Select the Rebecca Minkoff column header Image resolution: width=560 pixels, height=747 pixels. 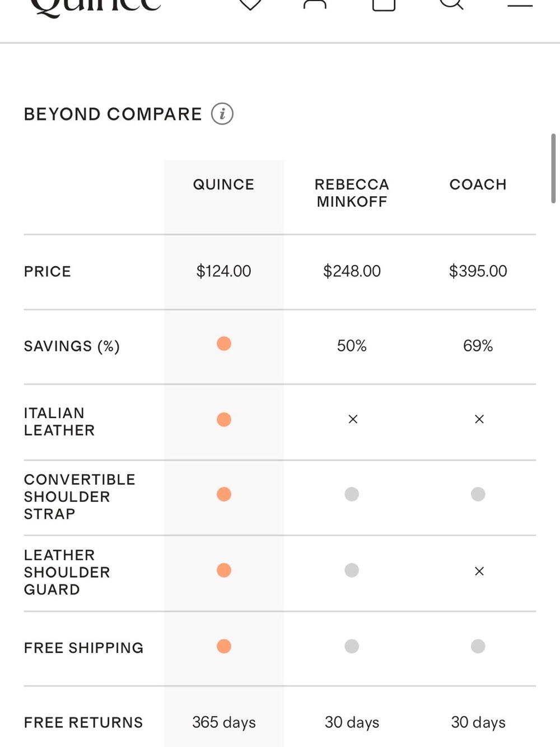click(352, 193)
